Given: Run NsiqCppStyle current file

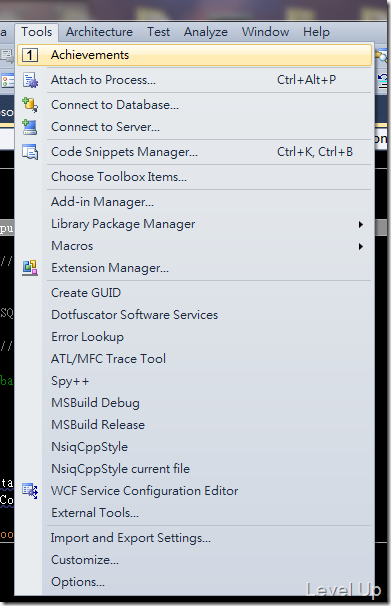Looking at the screenshot, I should [x=194, y=469].
